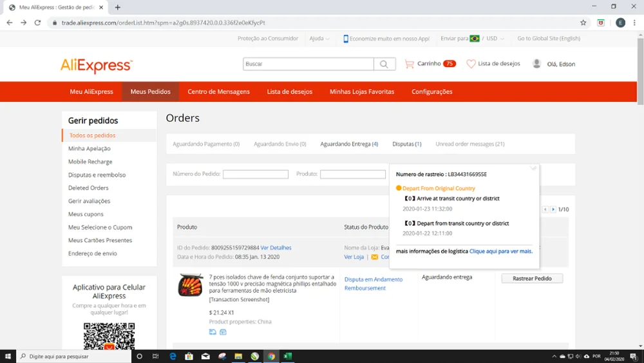Open Windows Start menu

(x=8, y=356)
